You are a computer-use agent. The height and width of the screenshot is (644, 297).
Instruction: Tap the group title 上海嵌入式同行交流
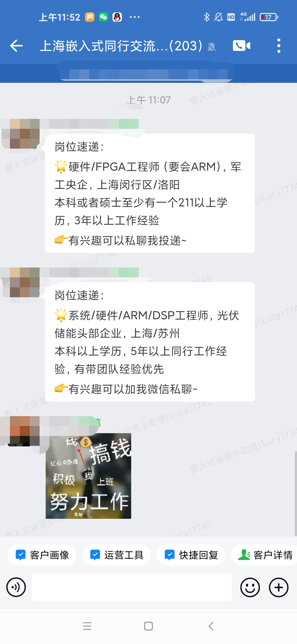[x=121, y=46]
